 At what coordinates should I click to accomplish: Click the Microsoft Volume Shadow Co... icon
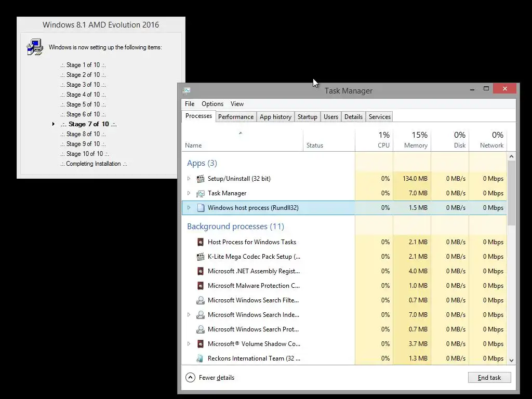click(201, 344)
